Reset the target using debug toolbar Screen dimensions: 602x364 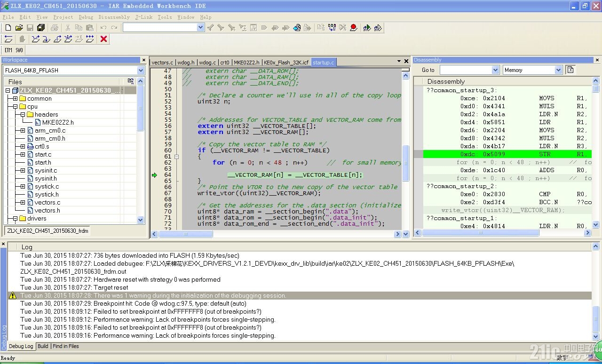(x=8, y=39)
